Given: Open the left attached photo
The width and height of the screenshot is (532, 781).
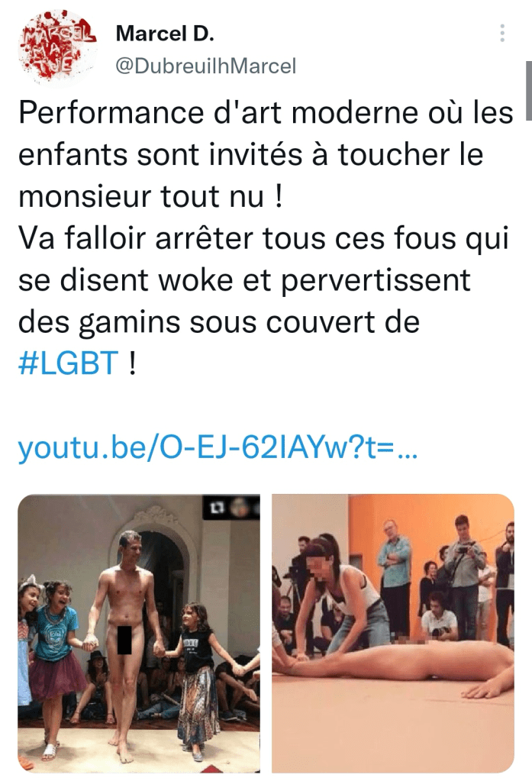Looking at the screenshot, I should (x=139, y=634).
